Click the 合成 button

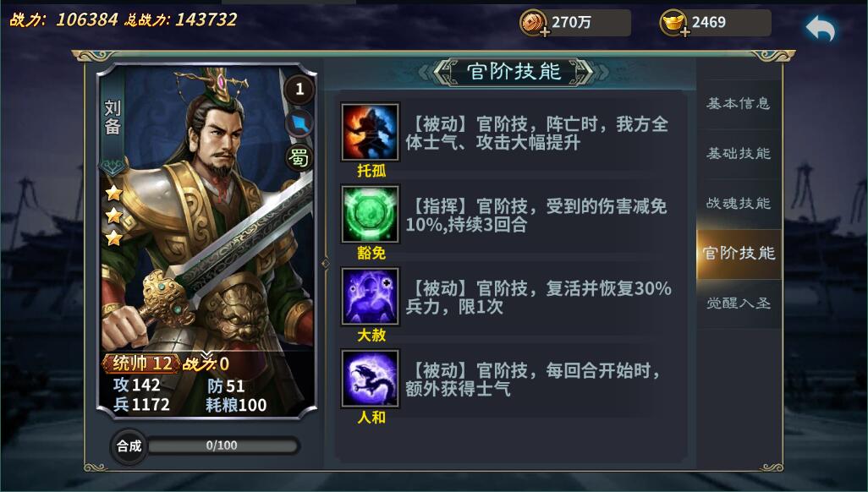pyautogui.click(x=129, y=446)
